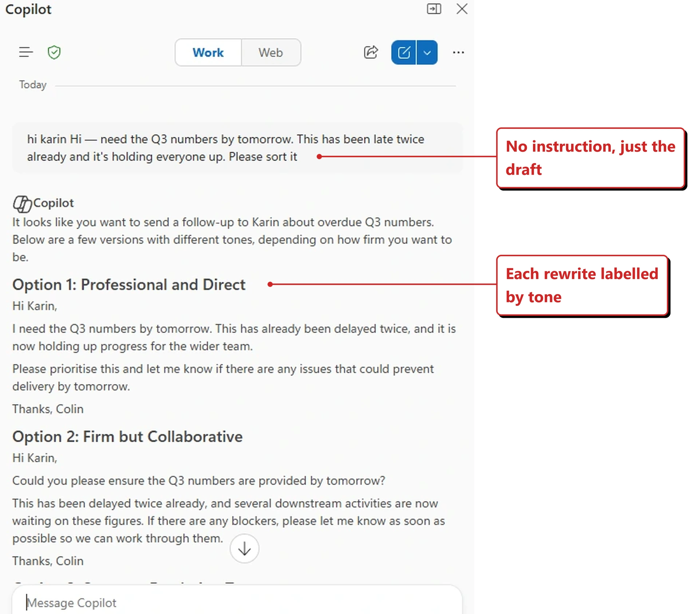
Task: Click the 'I need the Q3 numbers' paragraph
Action: coord(234,337)
